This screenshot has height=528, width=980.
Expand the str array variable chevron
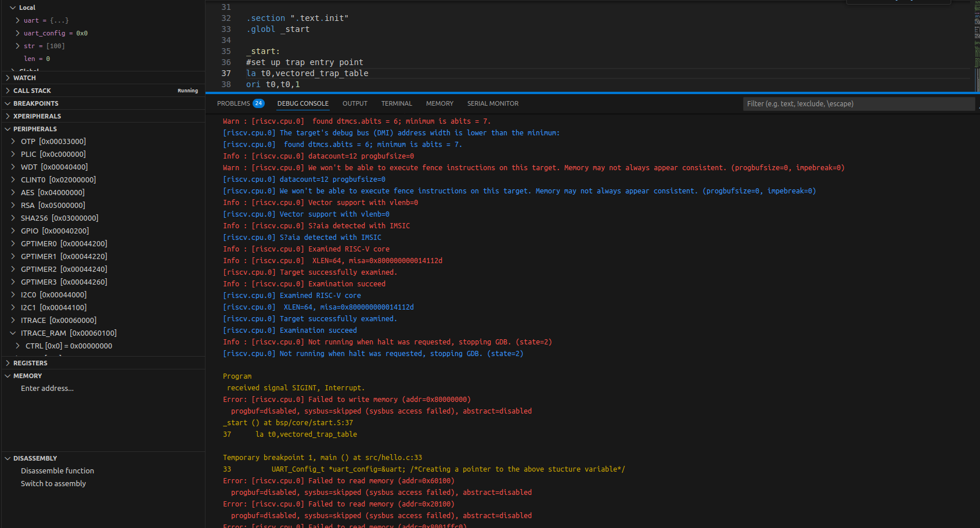[x=17, y=46]
